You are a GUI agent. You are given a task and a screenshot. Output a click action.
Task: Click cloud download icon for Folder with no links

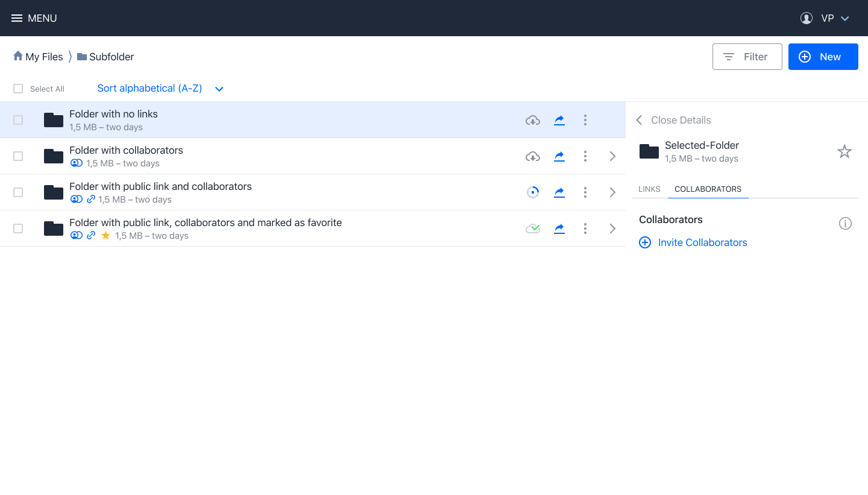533,120
